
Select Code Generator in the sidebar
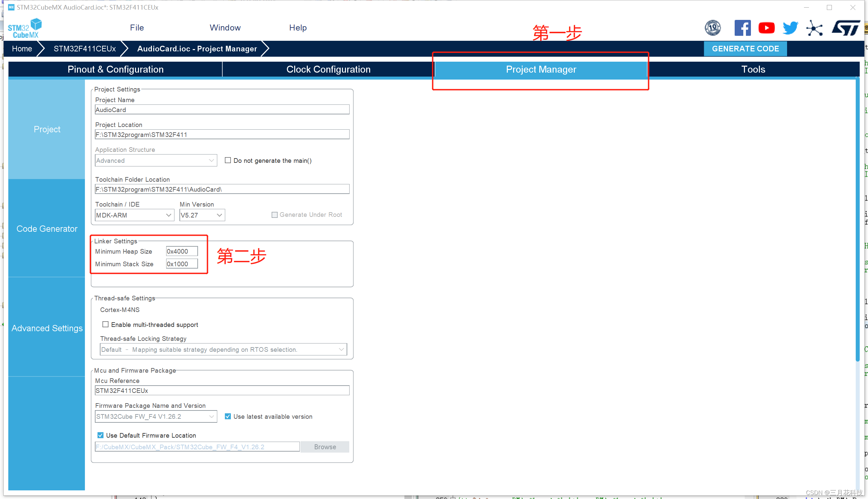[47, 228]
